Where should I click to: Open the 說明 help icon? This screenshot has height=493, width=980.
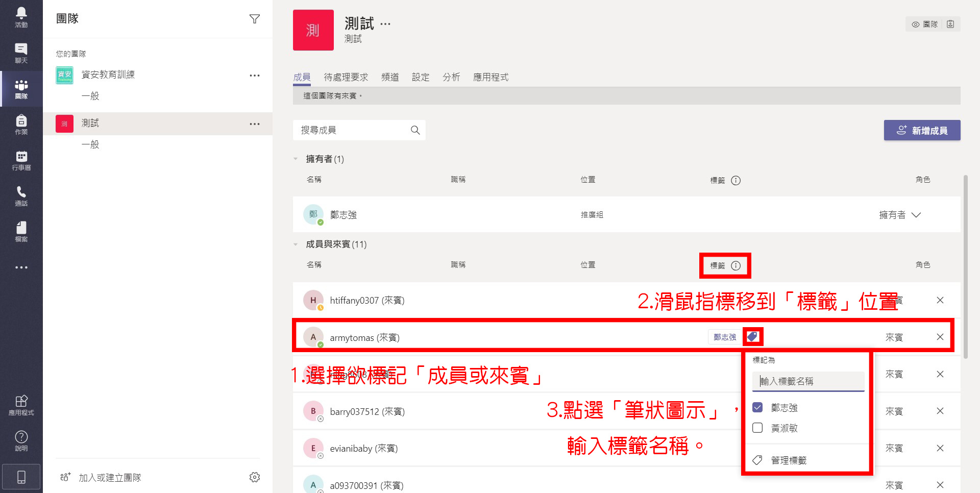click(x=21, y=440)
